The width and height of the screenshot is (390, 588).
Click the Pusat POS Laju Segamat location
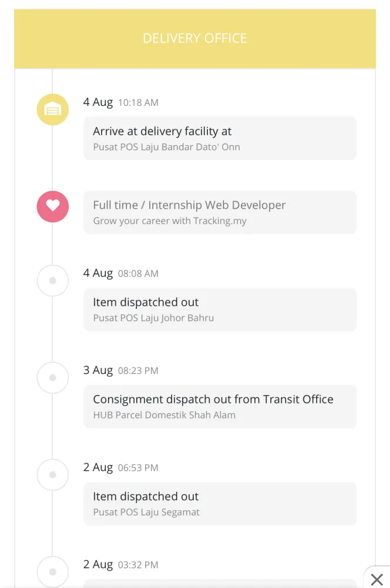[x=146, y=512]
